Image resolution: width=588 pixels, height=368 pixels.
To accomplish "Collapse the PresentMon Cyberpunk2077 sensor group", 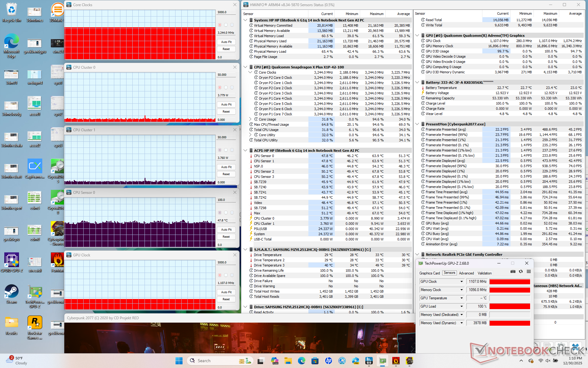I will (x=417, y=124).
